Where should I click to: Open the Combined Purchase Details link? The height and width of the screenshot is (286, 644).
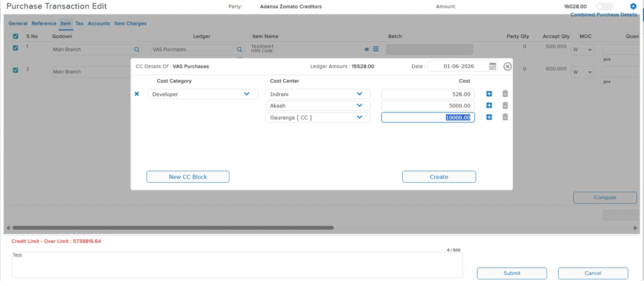pos(604,15)
